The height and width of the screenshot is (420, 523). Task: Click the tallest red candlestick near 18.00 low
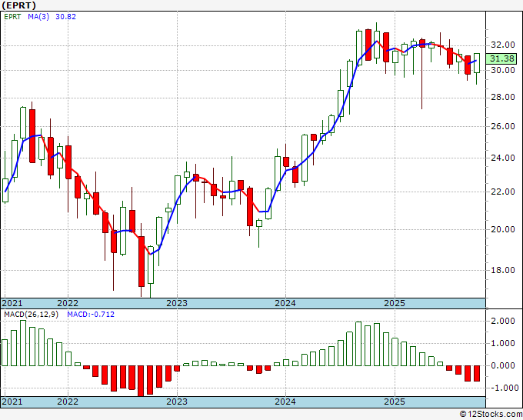click(x=142, y=262)
